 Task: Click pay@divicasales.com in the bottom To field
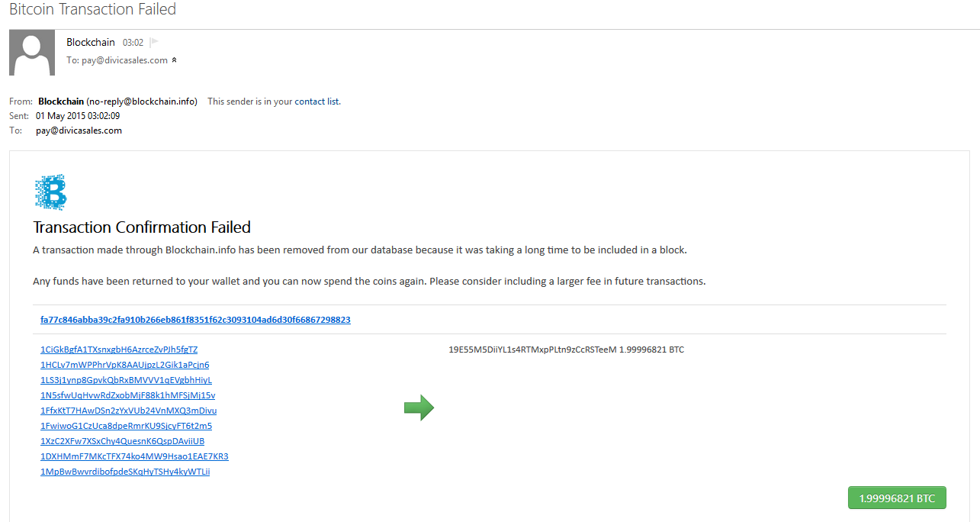(79, 130)
